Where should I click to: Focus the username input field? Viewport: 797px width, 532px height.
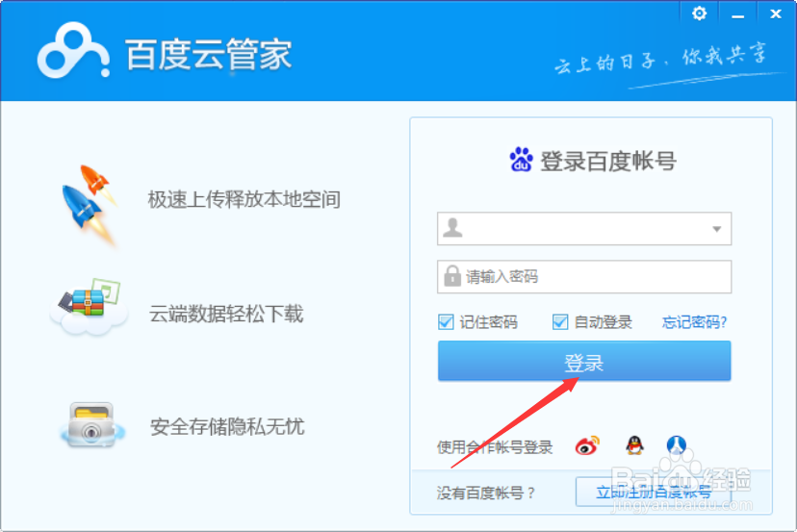coord(584,229)
